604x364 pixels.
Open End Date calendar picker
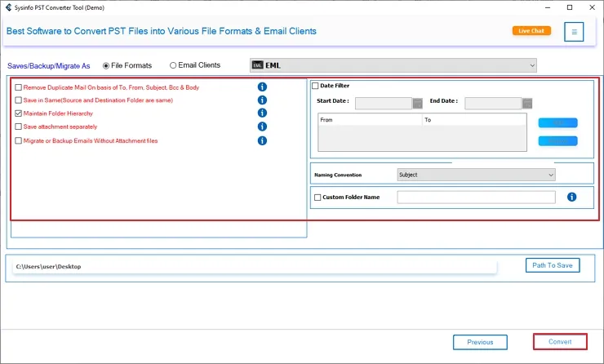[x=527, y=103]
